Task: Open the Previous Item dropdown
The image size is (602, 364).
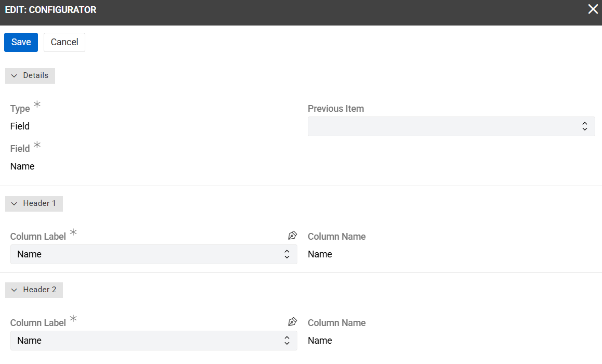Action: (x=451, y=126)
